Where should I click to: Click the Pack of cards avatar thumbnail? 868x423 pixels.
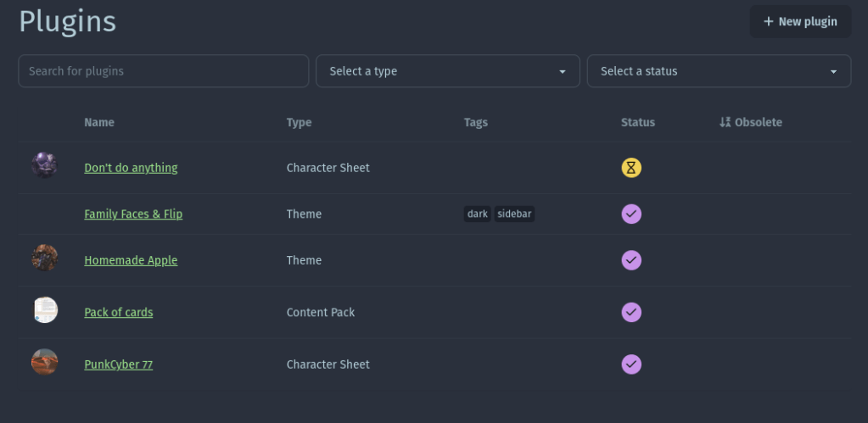(x=44, y=309)
